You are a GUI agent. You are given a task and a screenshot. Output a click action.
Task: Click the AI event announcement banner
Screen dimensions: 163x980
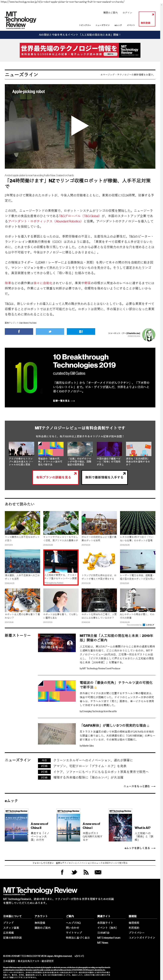[80, 35]
